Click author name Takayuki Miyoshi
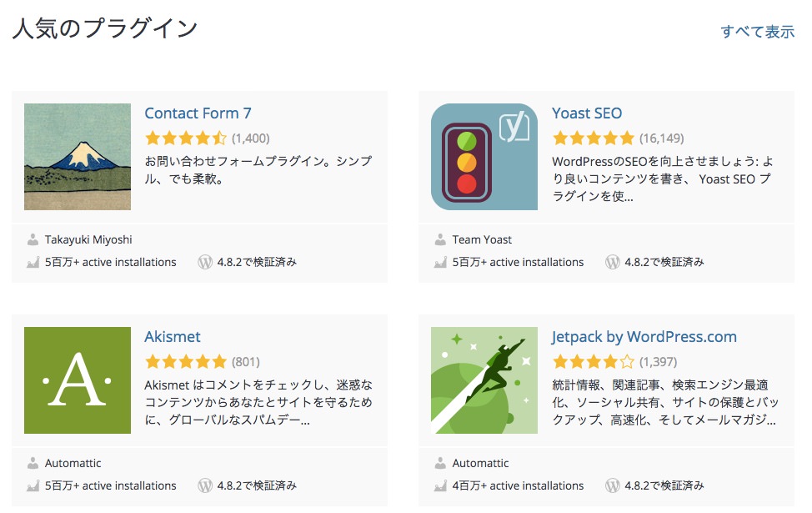Viewport: 812px width, 513px height. pos(88,239)
